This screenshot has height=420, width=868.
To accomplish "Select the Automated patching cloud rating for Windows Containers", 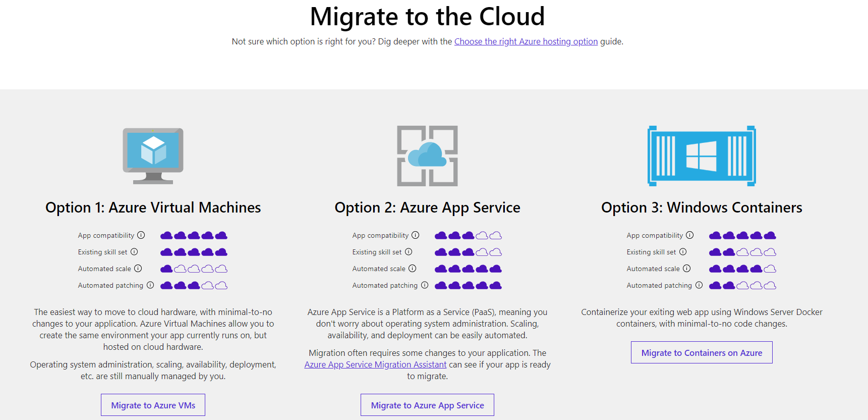I will (742, 286).
